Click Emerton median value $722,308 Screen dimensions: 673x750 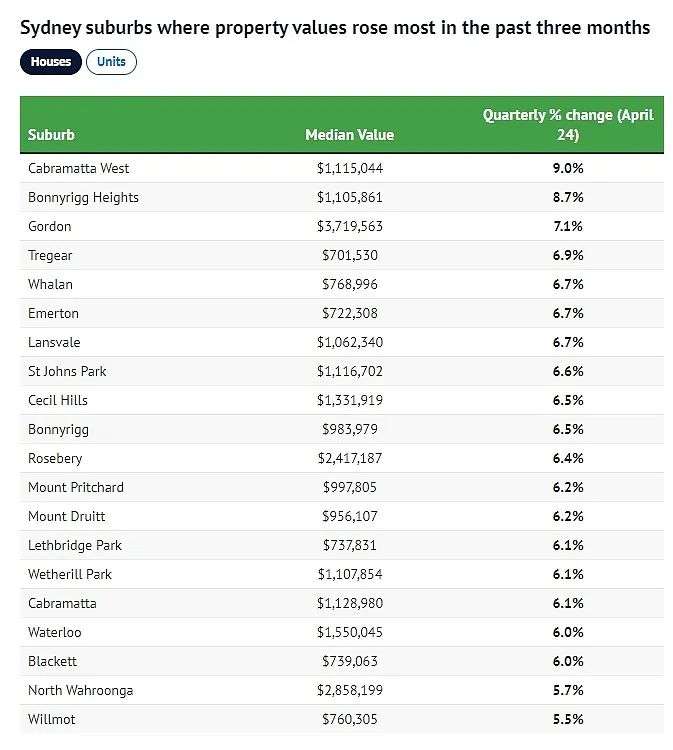tap(350, 313)
